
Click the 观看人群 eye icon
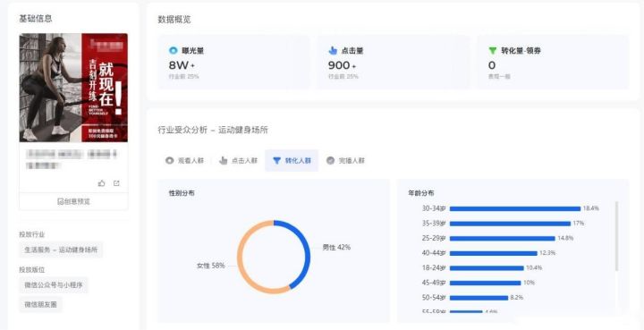coord(169,160)
